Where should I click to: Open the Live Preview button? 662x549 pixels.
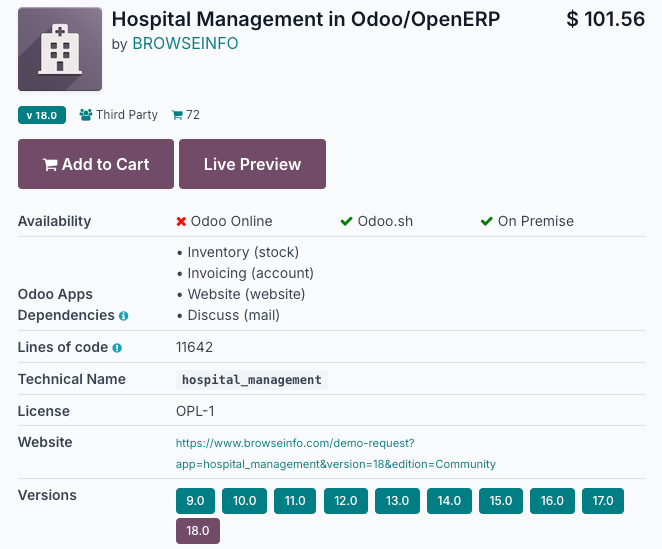click(252, 164)
